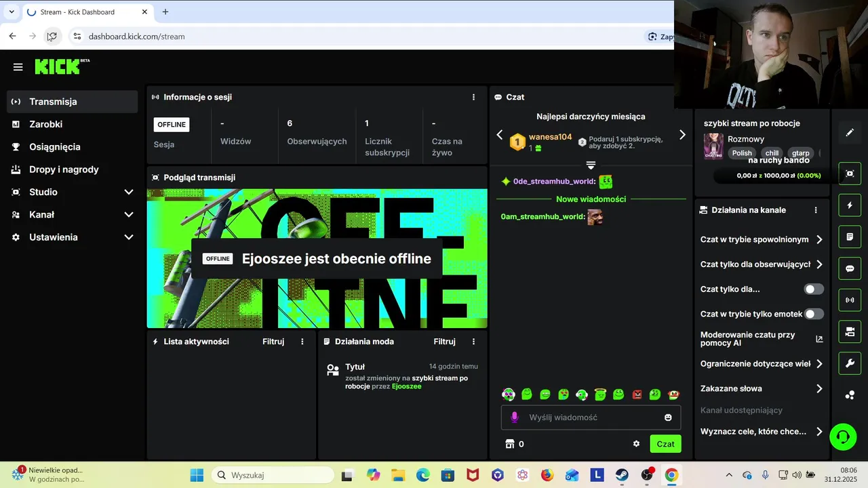Screen dimensions: 868x488
Task: Select Dropy i nagrody in sidebar
Action: [72, 169]
